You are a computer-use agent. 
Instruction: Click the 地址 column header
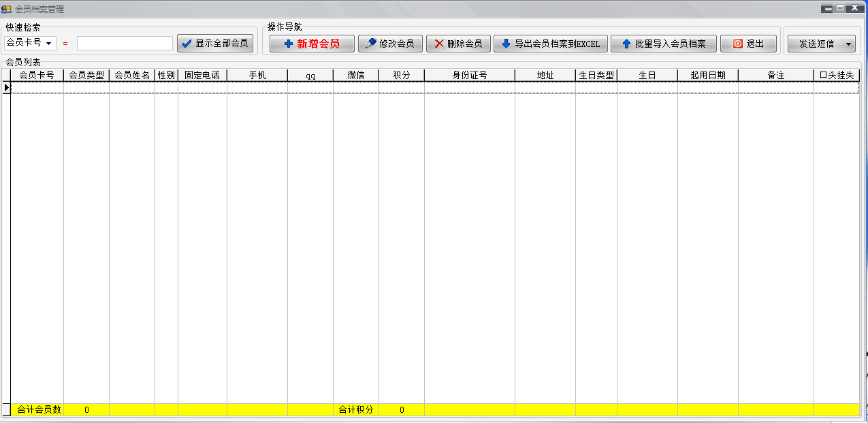pos(545,75)
